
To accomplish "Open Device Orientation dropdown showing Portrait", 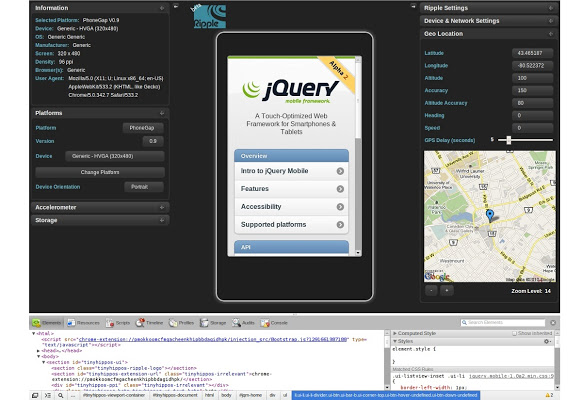I will (144, 187).
